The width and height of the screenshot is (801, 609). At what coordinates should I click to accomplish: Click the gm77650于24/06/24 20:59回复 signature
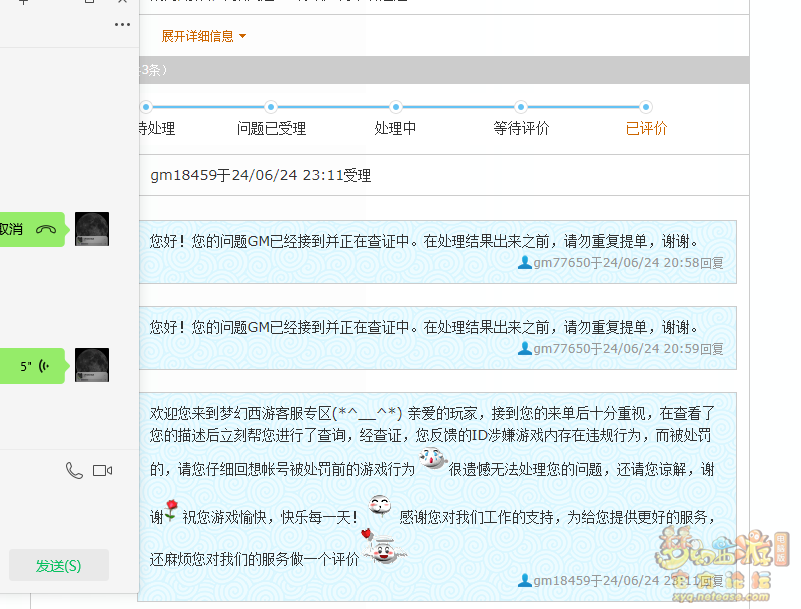tap(628, 348)
